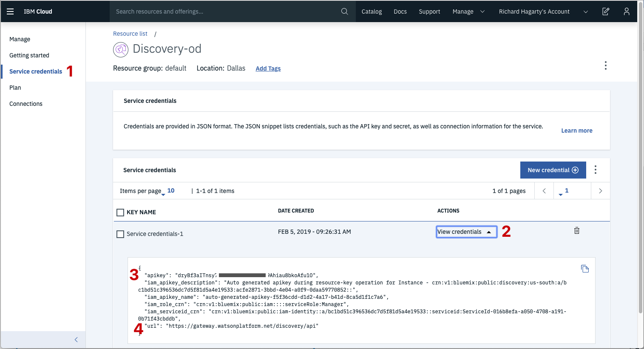Click the Add Tags link
The height and width of the screenshot is (349, 644).
[268, 68]
